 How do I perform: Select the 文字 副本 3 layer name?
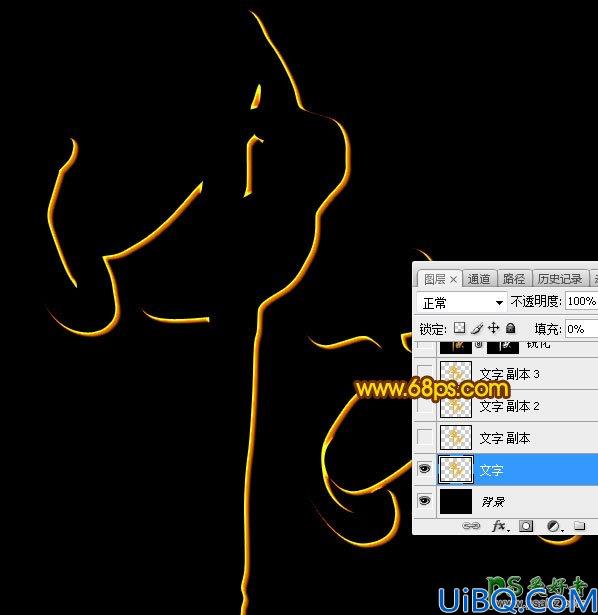pos(509,374)
